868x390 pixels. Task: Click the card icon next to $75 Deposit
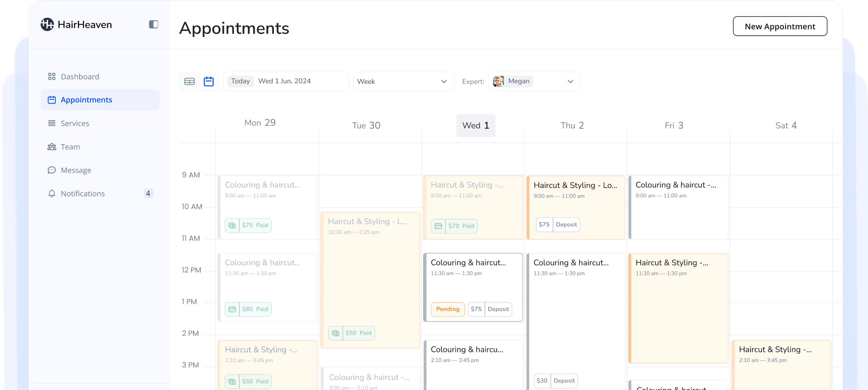(544, 224)
